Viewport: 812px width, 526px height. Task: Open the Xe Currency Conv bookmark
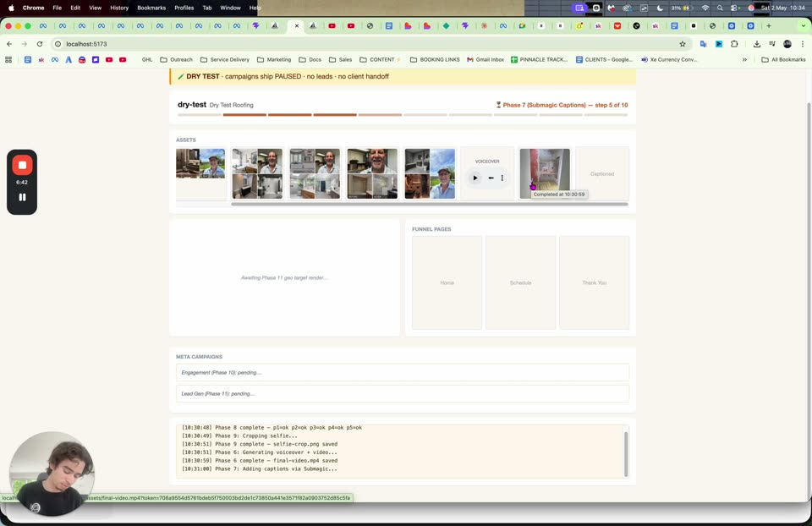click(669, 59)
